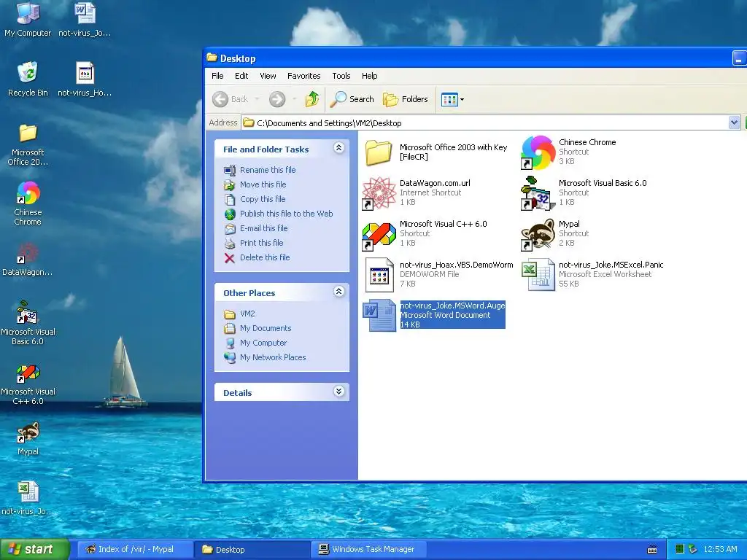Go to VM2 folder in Other Places
The width and height of the screenshot is (747, 560).
247,314
